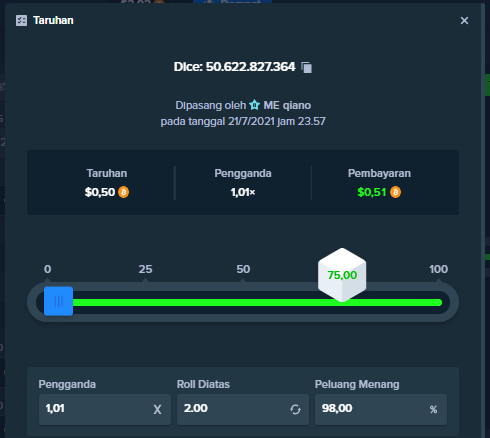Click the blue slider handle
Screen dimensions: 490x438
(58, 301)
